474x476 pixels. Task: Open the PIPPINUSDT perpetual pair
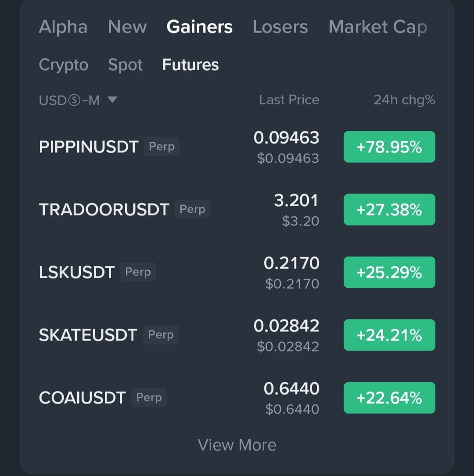pyautogui.click(x=89, y=147)
